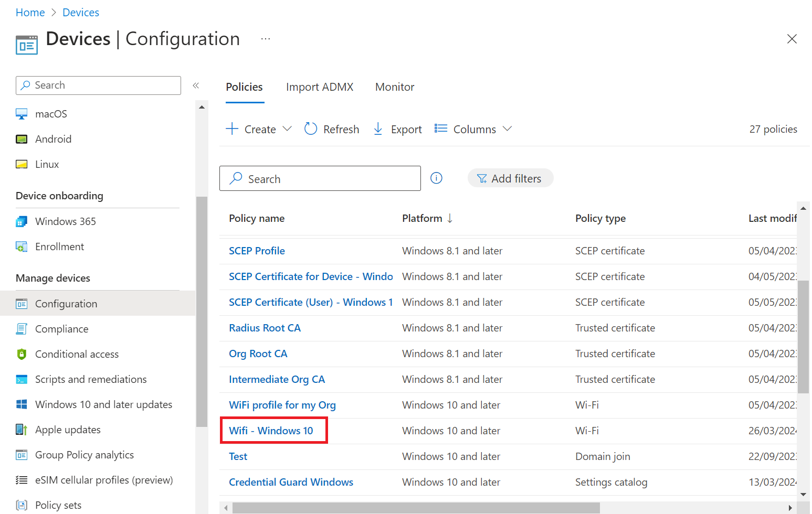Screen dimensions: 812x514
Task: Click the Group Policy analytics icon
Action: pos(22,455)
